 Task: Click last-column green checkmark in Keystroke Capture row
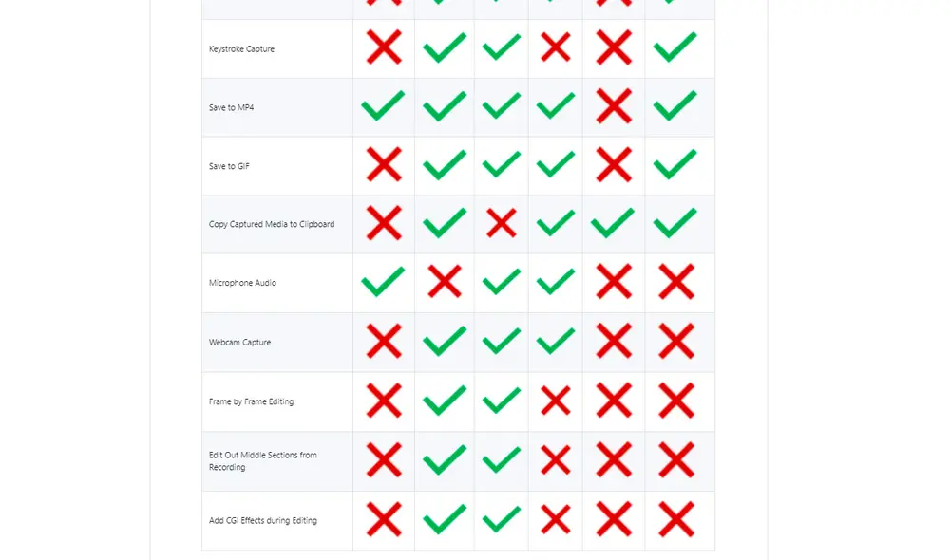(x=675, y=47)
